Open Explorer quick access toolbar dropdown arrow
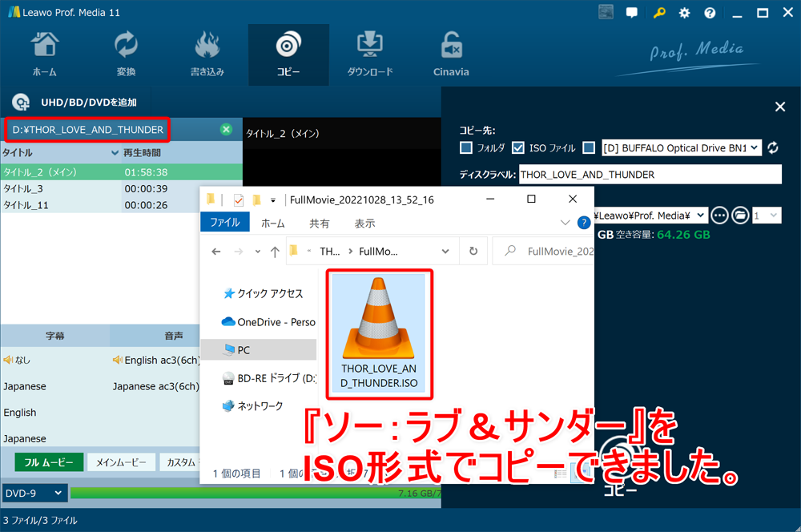Image resolution: width=801 pixels, height=532 pixels. pyautogui.click(x=273, y=199)
